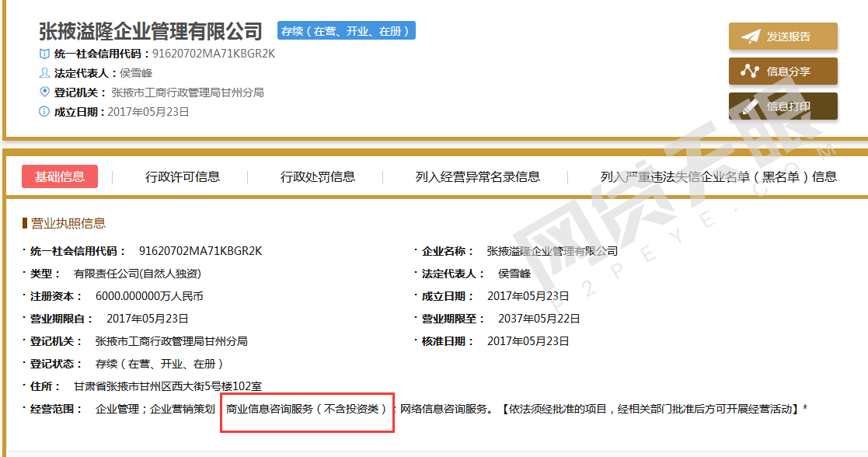The width and height of the screenshot is (868, 457).
Task: Click the address 甘肃省张掖市甘州区西大街5号楼102室
Action: point(168,386)
